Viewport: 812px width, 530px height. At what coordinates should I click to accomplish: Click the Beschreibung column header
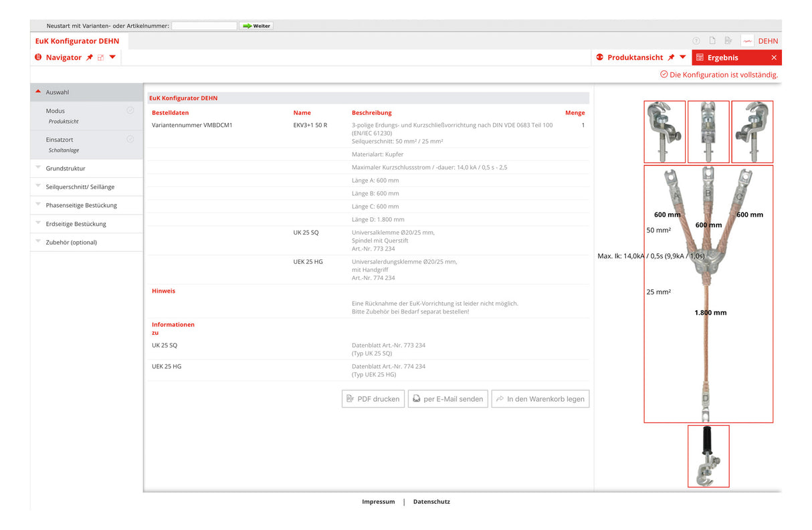coord(372,113)
